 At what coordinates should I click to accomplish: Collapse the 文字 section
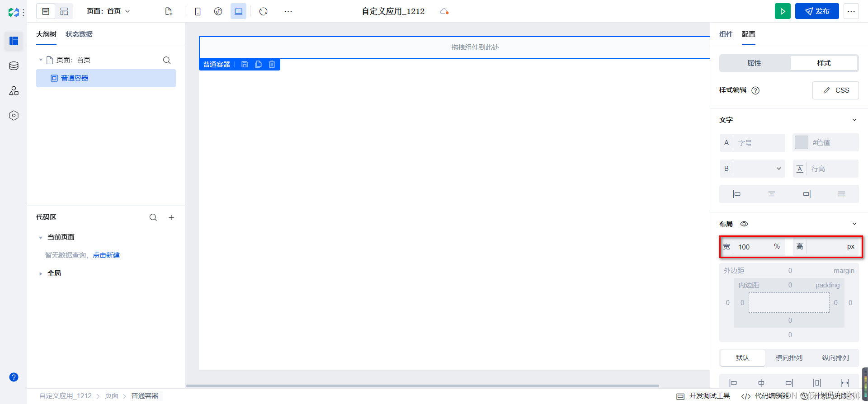[x=854, y=120]
